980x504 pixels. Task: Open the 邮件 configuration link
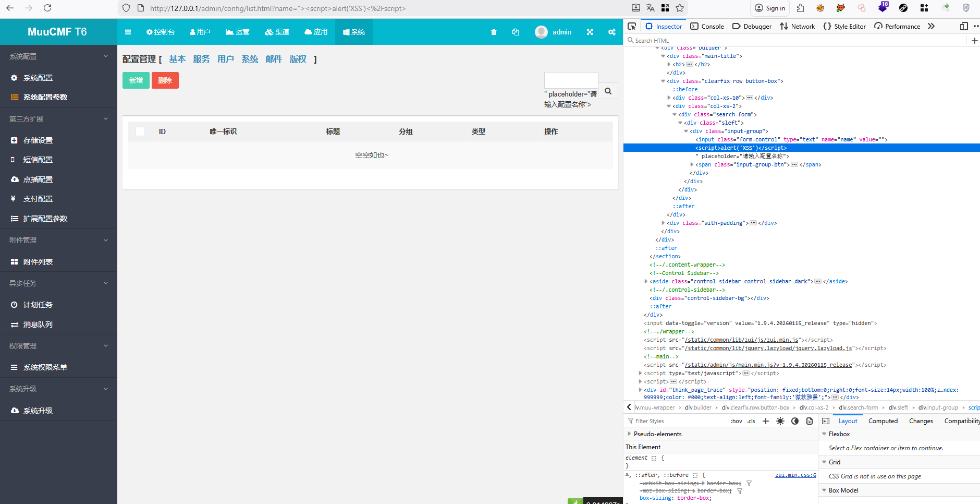[274, 59]
